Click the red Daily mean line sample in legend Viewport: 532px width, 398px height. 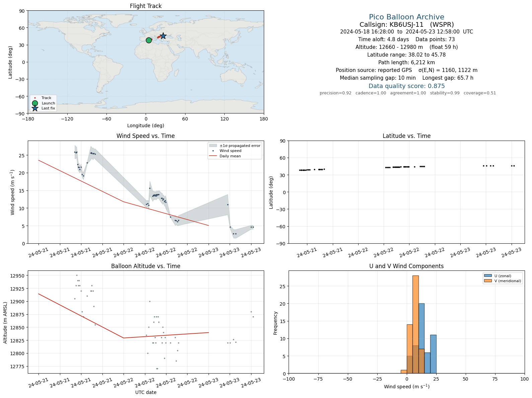coord(213,156)
